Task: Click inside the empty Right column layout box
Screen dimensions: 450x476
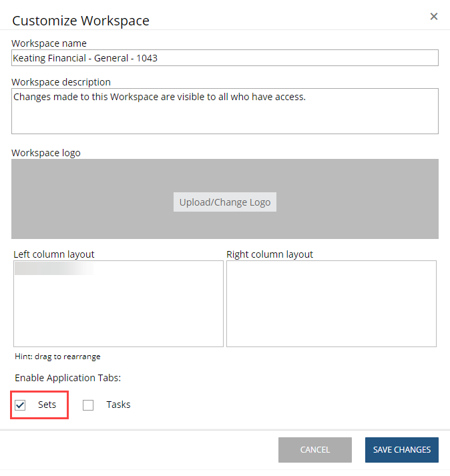Action: click(331, 304)
